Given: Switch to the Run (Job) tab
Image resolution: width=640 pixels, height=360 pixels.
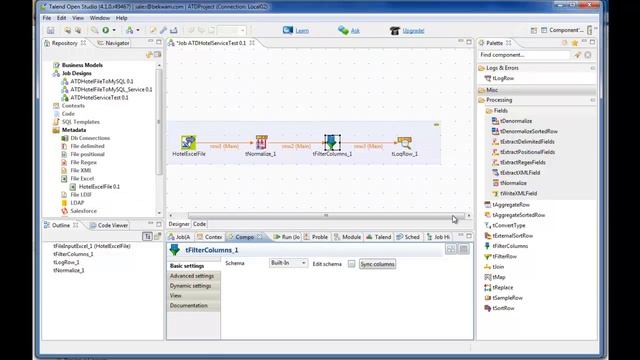Looking at the screenshot, I should pos(287,237).
